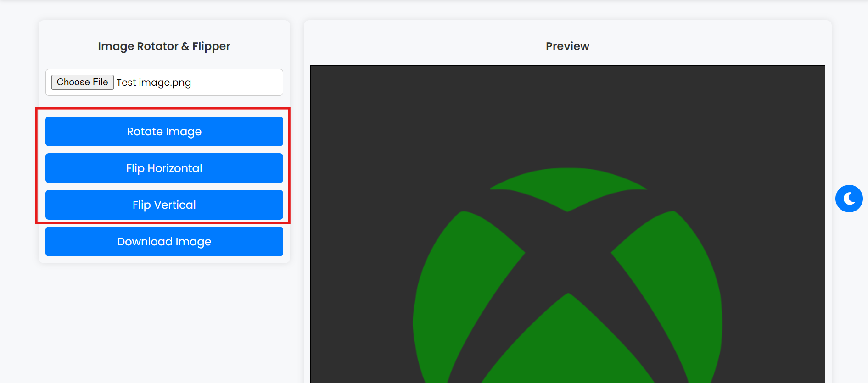Click the Flip Vertical button

[164, 205]
